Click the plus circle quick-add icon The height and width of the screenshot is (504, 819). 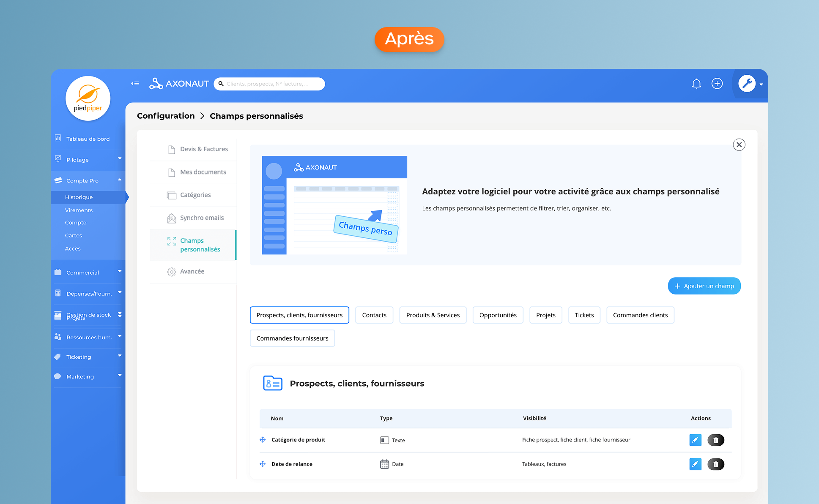point(717,84)
